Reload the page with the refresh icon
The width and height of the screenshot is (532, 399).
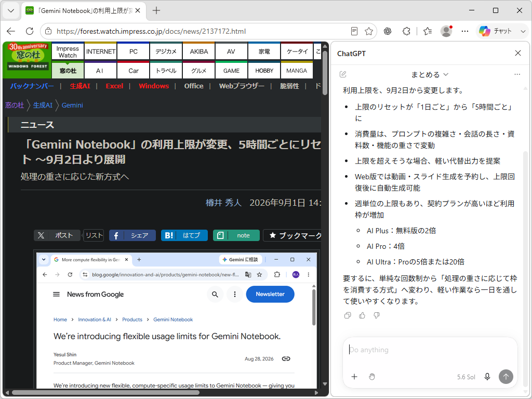[30, 31]
